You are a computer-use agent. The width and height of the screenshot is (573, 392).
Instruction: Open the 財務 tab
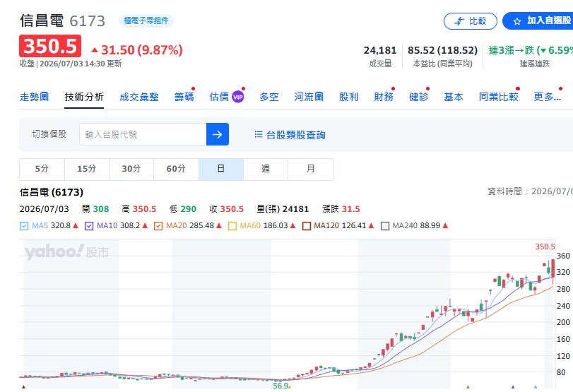(x=384, y=97)
